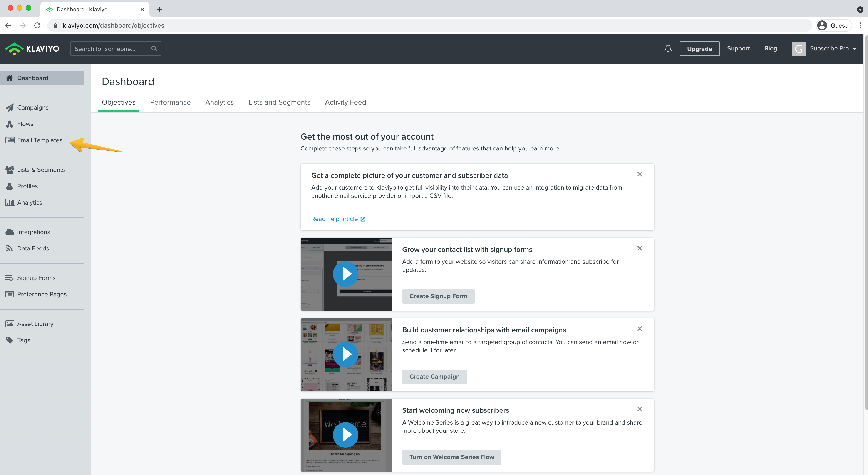Click the Preference Pages icon

pos(10,294)
